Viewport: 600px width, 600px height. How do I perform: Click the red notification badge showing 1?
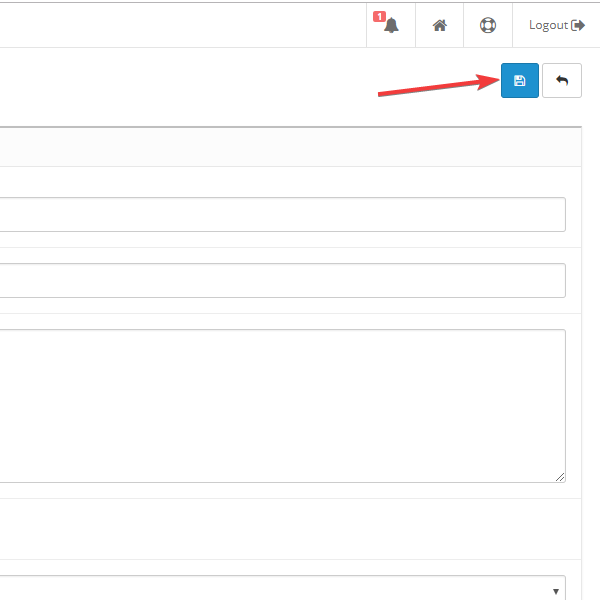pos(379,17)
